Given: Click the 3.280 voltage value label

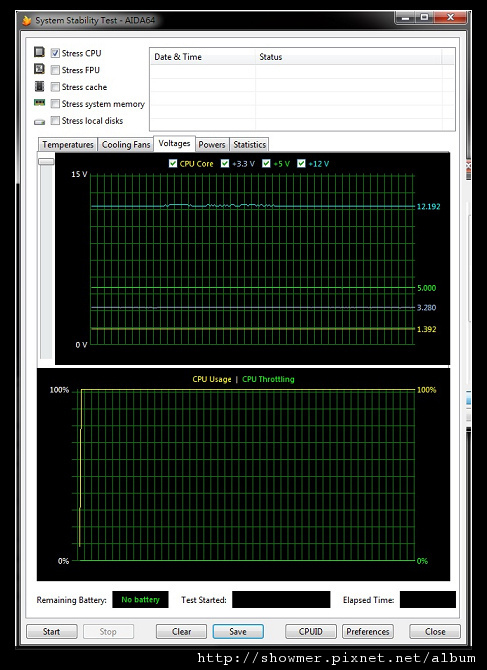Looking at the screenshot, I should click(426, 308).
